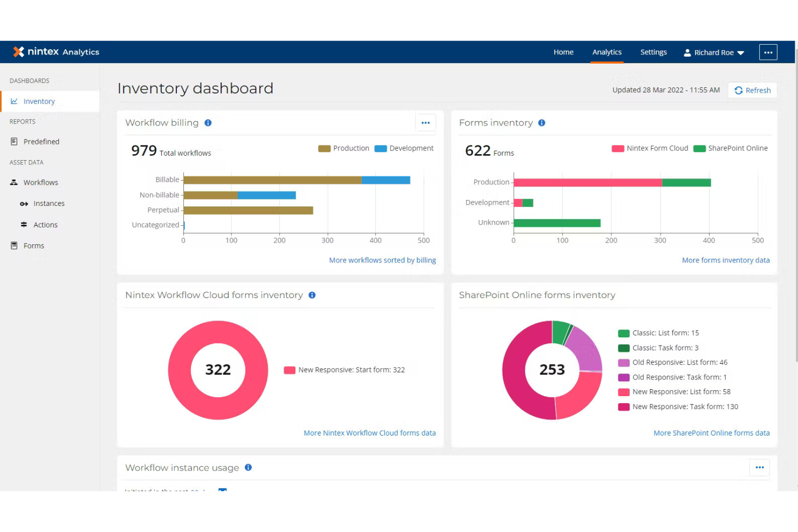798x532 pixels.
Task: Open the Workflow billing options ellipsis
Action: point(425,123)
